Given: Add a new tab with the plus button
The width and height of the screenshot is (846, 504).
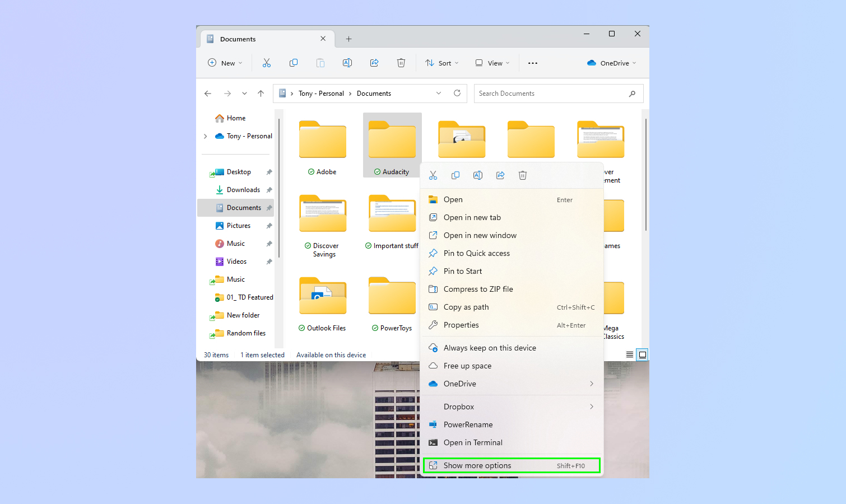Looking at the screenshot, I should coord(348,39).
